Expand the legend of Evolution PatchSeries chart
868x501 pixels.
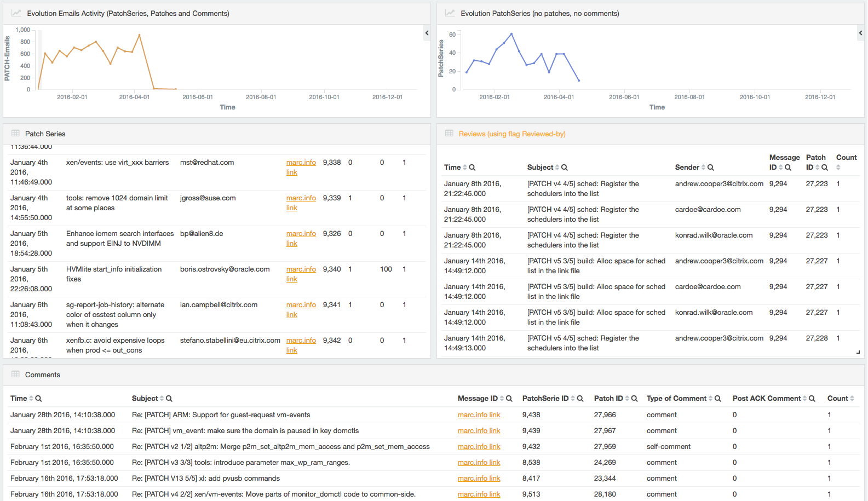(860, 33)
